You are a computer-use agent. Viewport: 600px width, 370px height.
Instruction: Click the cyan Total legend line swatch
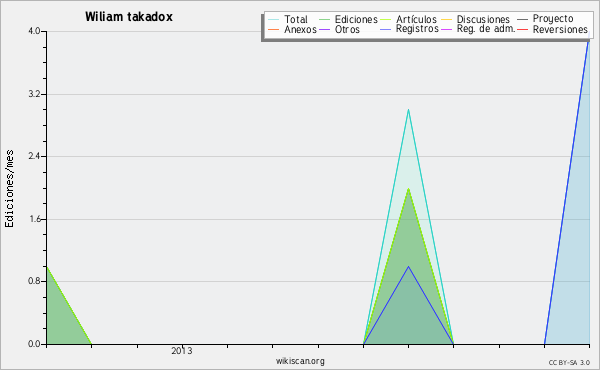tap(274, 19)
